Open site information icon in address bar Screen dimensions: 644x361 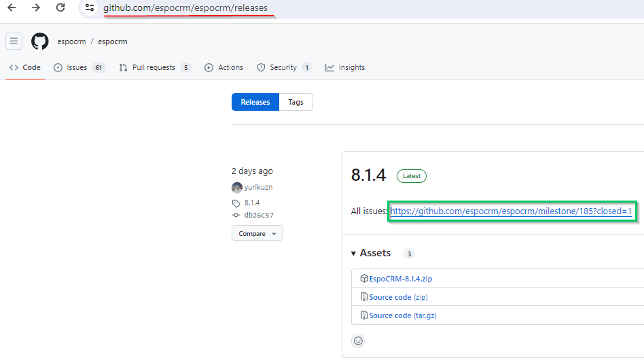90,7
